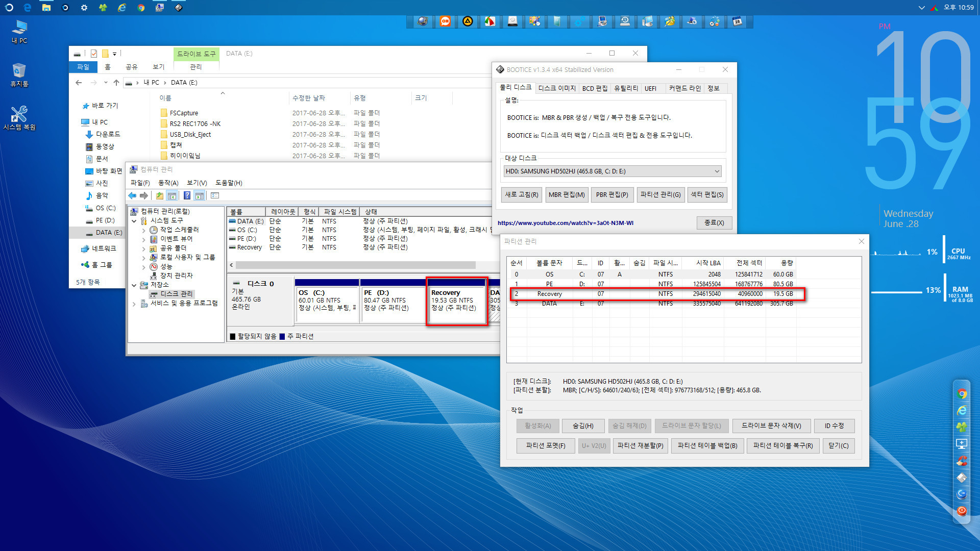980x551 pixels.
Task: Open 도움말(H) menu in Computer Management
Action: [x=229, y=183]
